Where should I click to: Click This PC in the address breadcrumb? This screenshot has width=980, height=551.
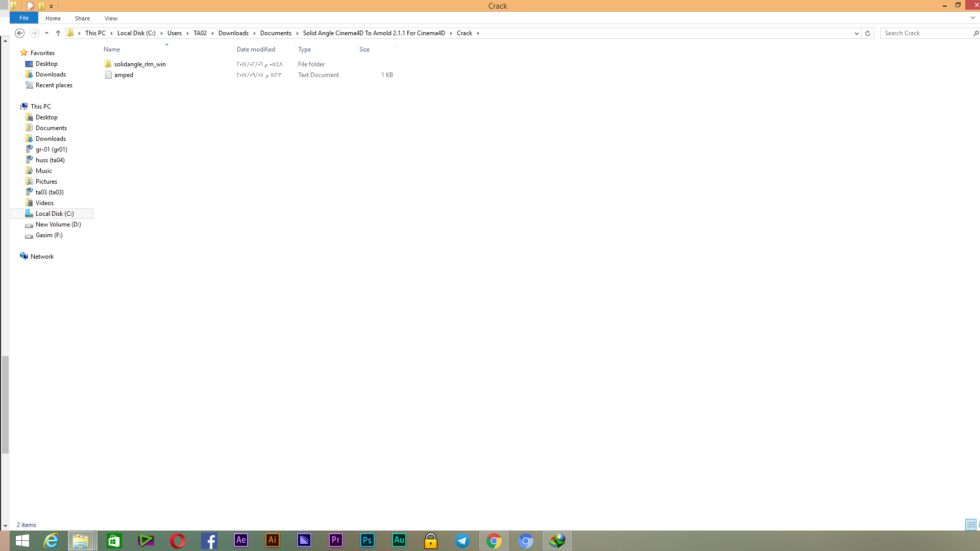point(95,33)
